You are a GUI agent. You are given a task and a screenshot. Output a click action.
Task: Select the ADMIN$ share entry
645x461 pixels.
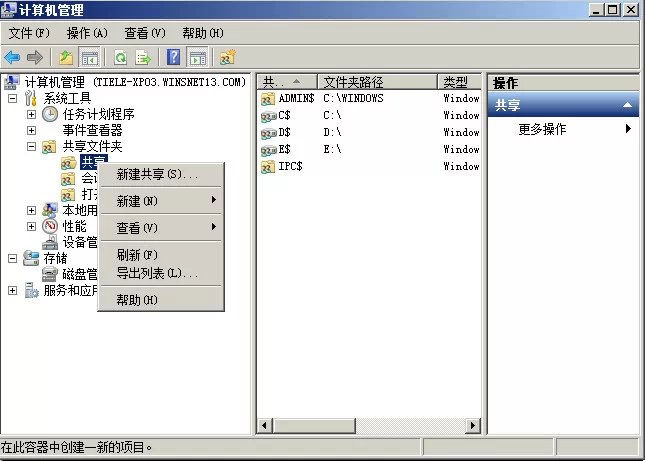pos(296,98)
